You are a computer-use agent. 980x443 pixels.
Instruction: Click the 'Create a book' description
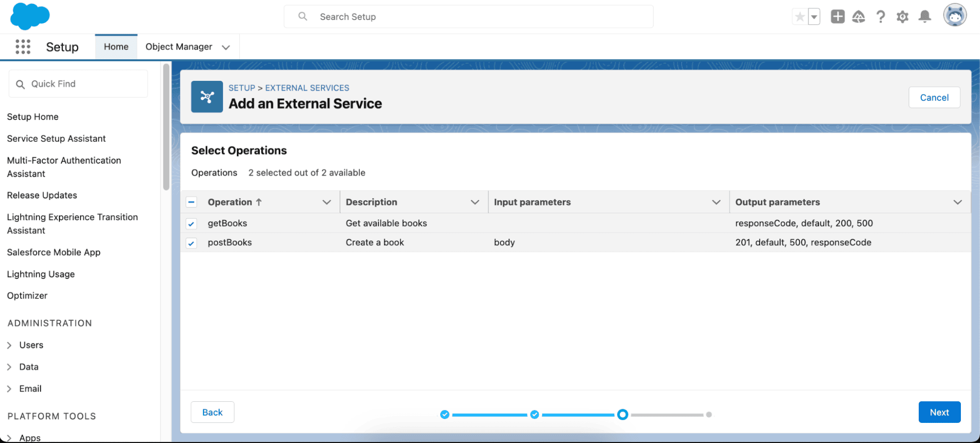coord(375,243)
